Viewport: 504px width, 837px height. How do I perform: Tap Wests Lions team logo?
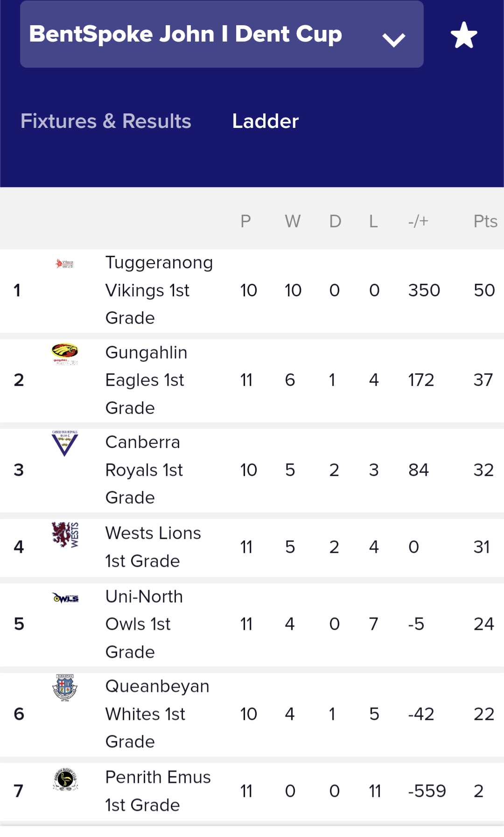pyautogui.click(x=65, y=535)
